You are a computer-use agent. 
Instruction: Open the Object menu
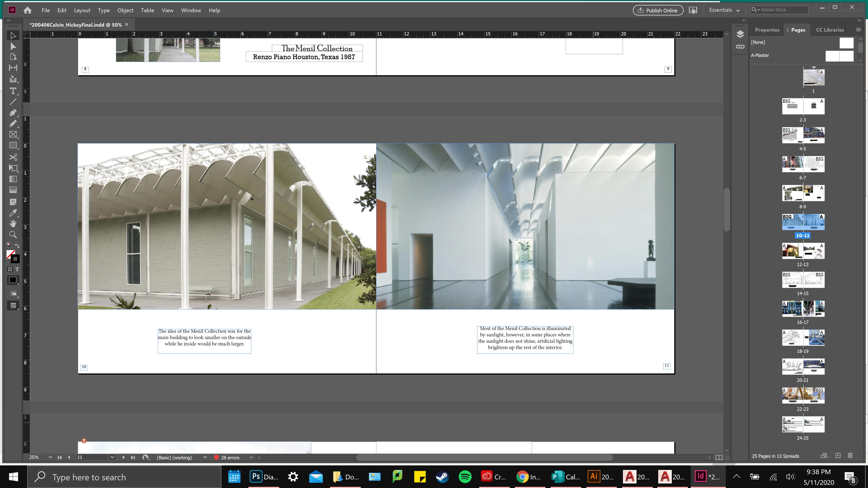coord(125,10)
